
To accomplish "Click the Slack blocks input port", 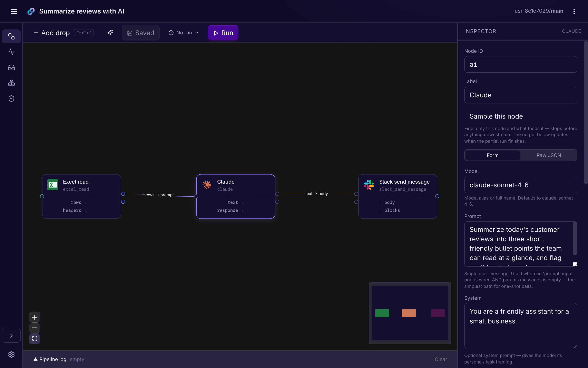I will (356, 202).
